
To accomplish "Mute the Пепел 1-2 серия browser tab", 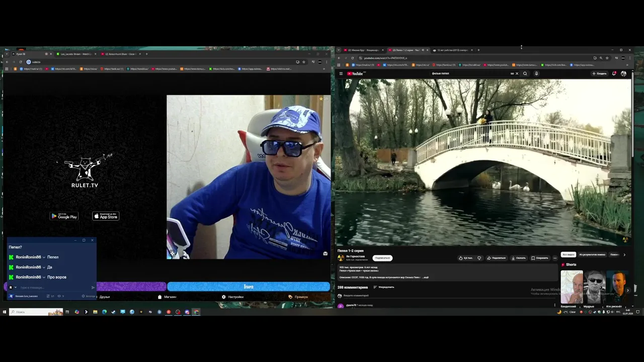I will coord(423,50).
